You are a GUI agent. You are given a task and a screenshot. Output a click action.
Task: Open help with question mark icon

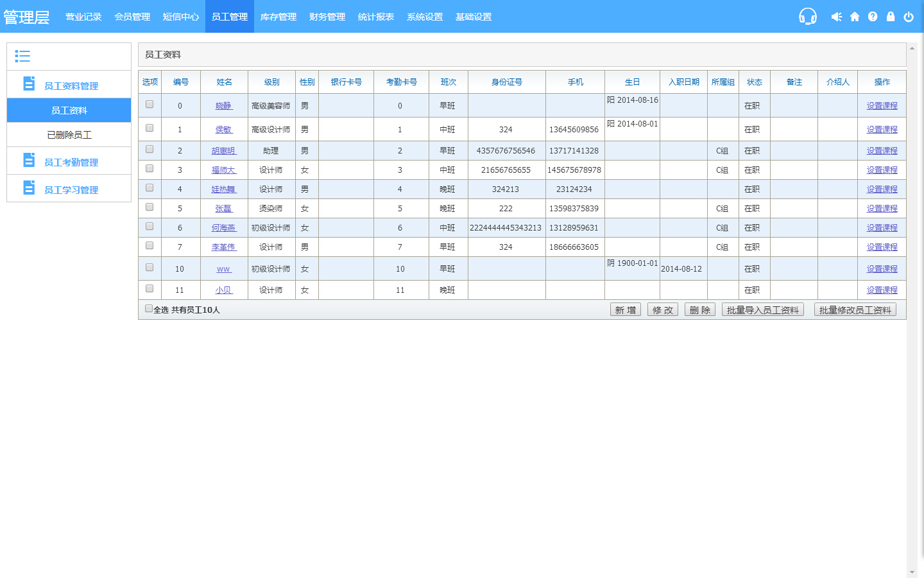[873, 17]
